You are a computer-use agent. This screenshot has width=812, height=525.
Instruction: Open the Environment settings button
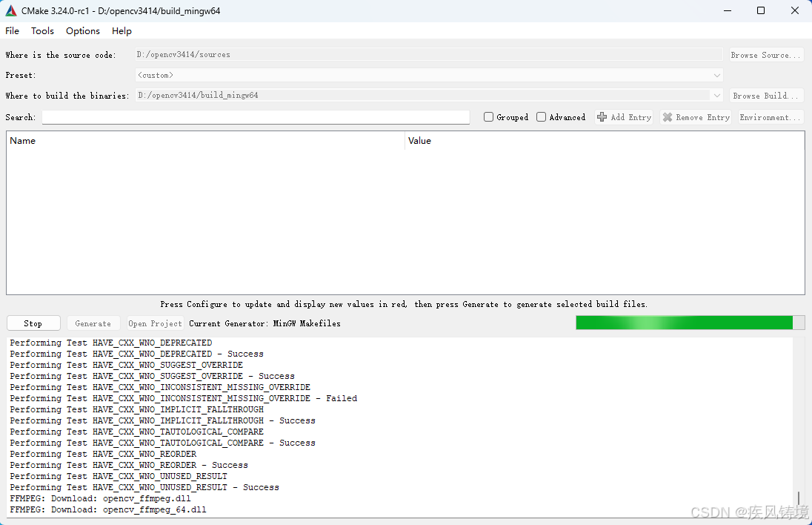click(x=771, y=117)
